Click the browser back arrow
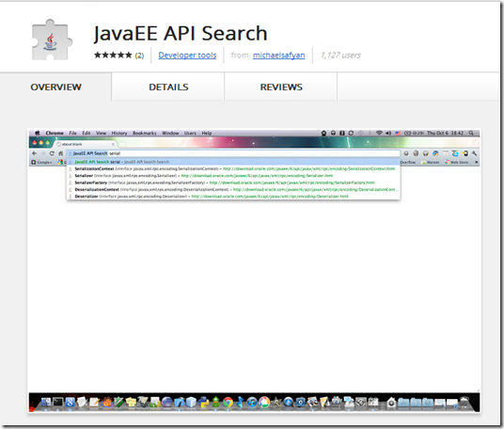The height and width of the screenshot is (429, 504). click(x=35, y=153)
